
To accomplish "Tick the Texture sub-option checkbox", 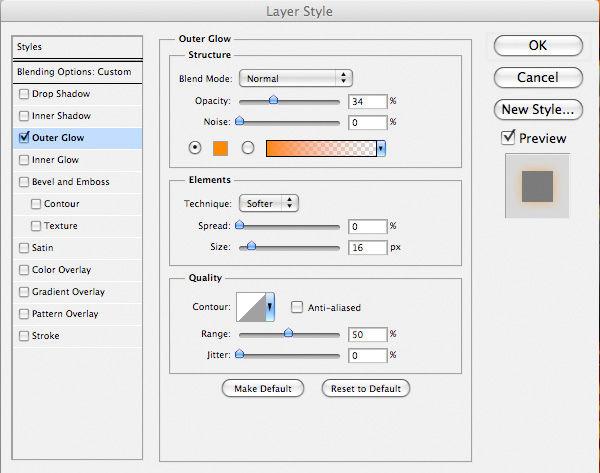I will (36, 226).
